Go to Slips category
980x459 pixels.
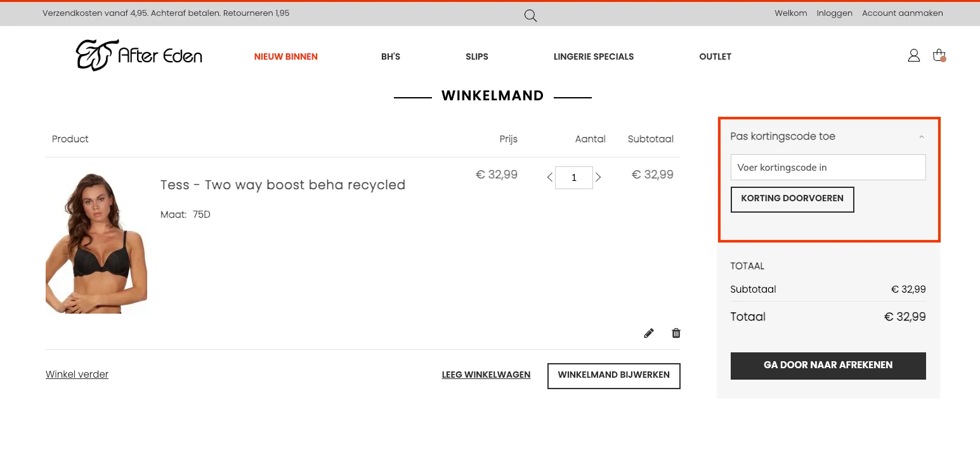[477, 57]
